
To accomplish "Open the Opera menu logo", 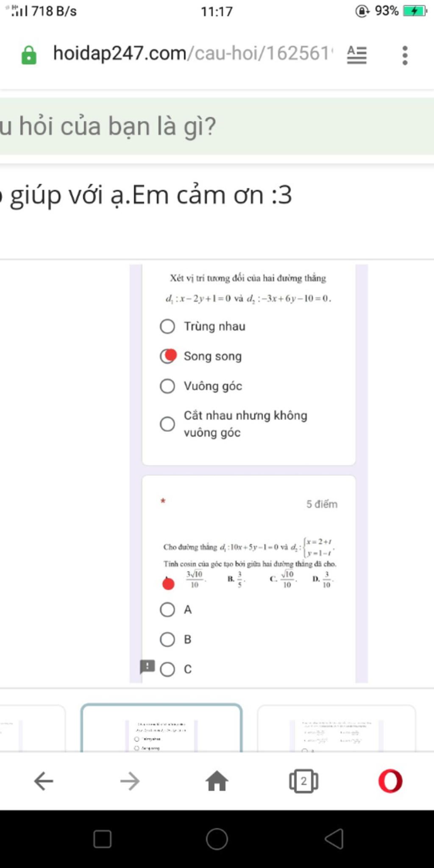I will click(x=390, y=781).
